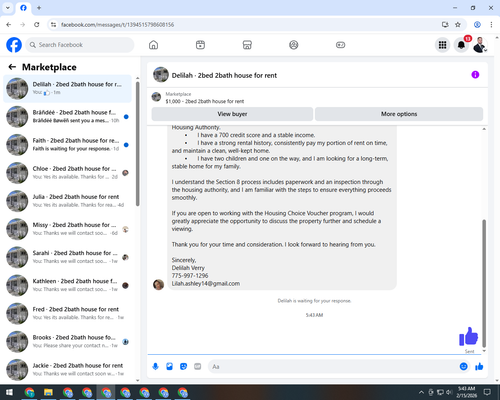The image size is (500, 400).
Task: Open the Delilah conversation in the list
Action: [67, 88]
